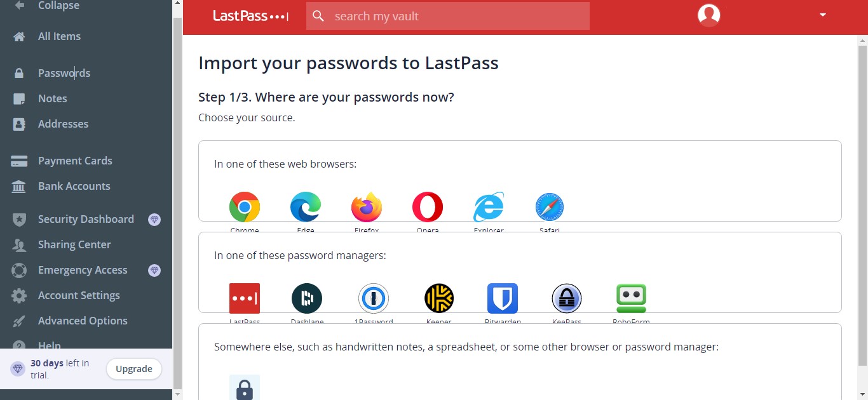Select the Dashlane password manager icon
868x400 pixels.
point(307,298)
